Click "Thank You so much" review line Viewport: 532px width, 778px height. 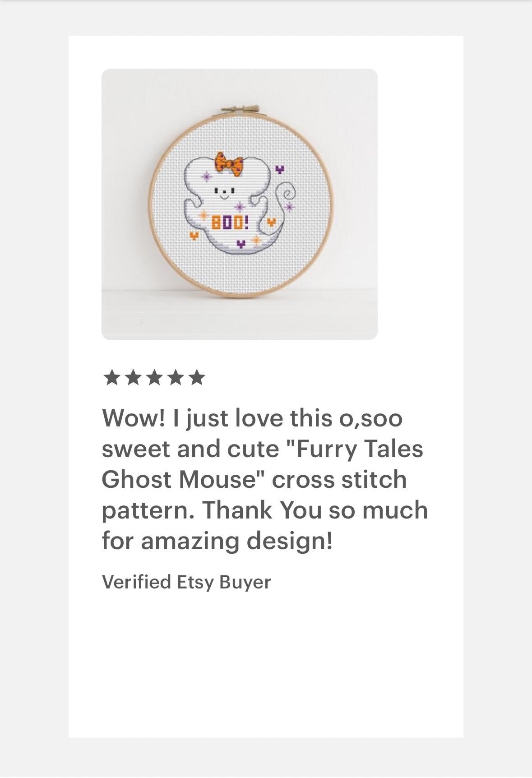coord(315,510)
